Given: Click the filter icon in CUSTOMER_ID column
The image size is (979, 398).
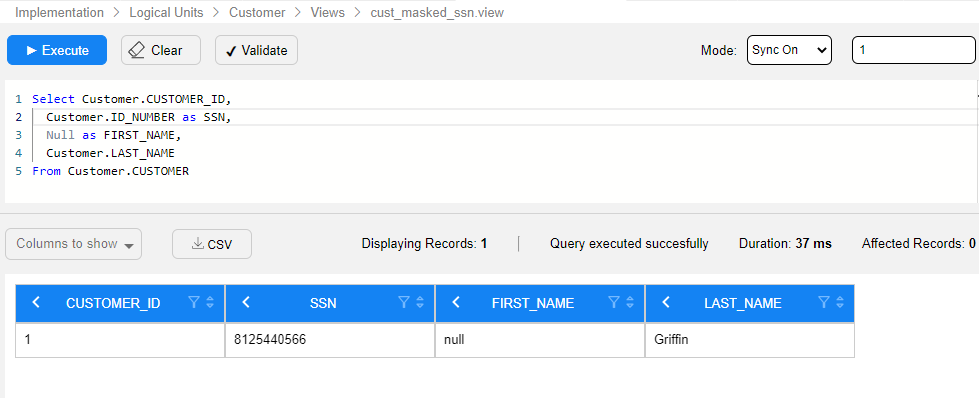Looking at the screenshot, I should tap(194, 302).
